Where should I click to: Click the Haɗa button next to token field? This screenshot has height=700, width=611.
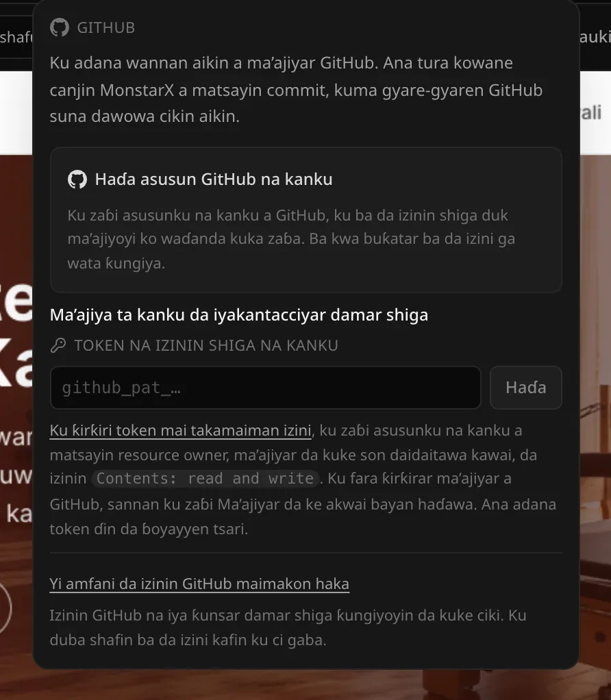(526, 388)
